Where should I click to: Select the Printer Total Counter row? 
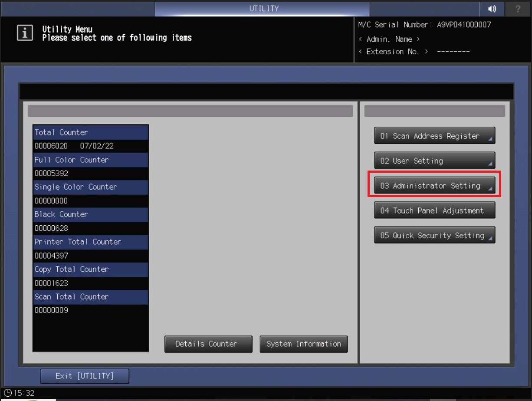(91, 242)
